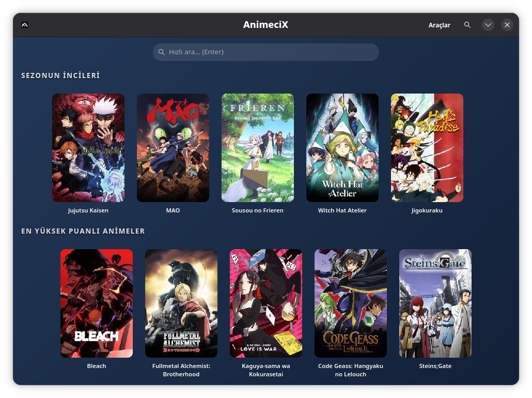
Task: Click 'EN YÜKSEK PUANLI ANİMELER' heading
Action: pos(83,231)
